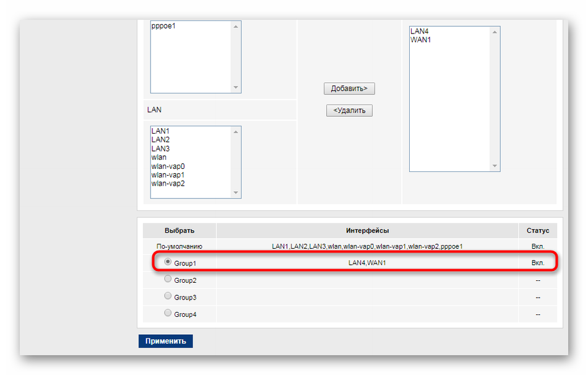
Task: Click Вкл. status in По-умолчанию row
Action: tap(538, 246)
